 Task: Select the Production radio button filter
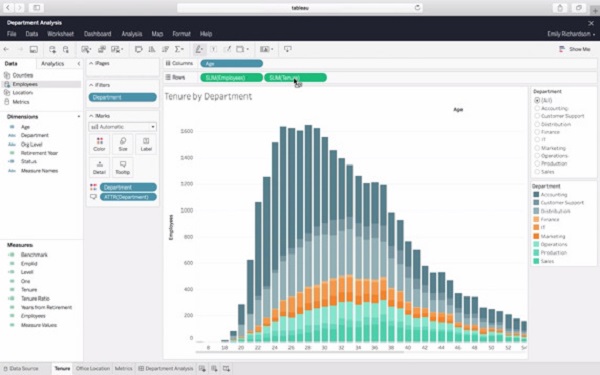point(537,163)
